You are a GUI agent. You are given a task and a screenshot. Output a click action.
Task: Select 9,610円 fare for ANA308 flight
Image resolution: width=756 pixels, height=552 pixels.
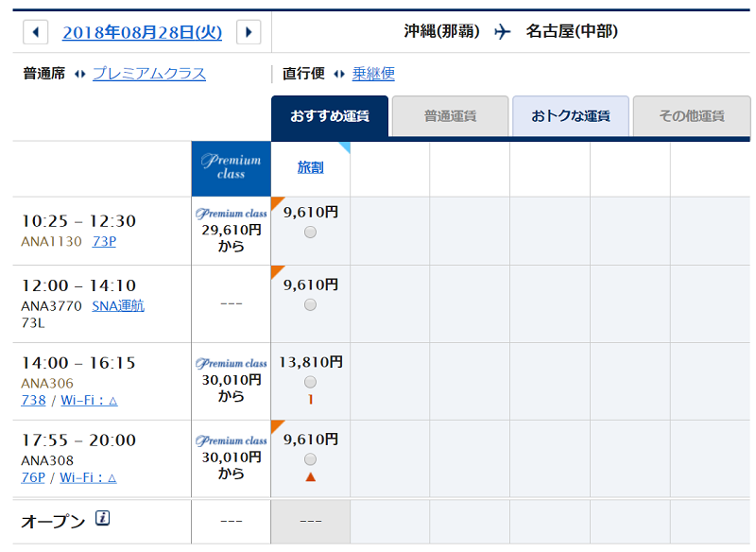(x=311, y=459)
